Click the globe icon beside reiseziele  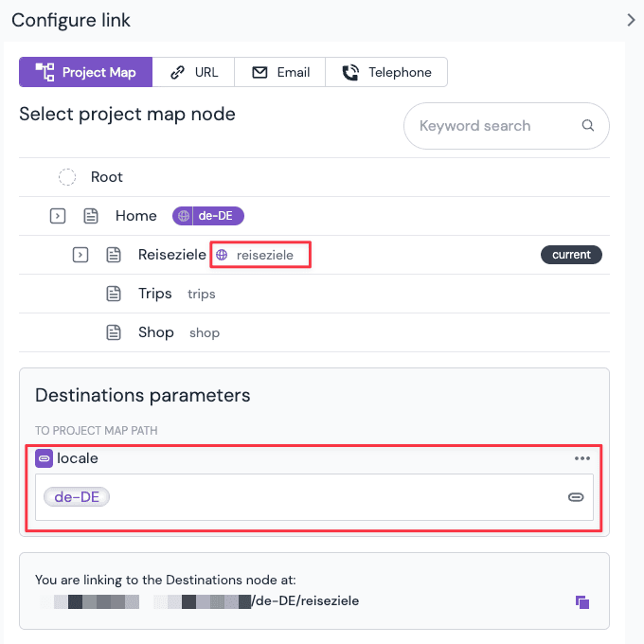pyautogui.click(x=222, y=255)
